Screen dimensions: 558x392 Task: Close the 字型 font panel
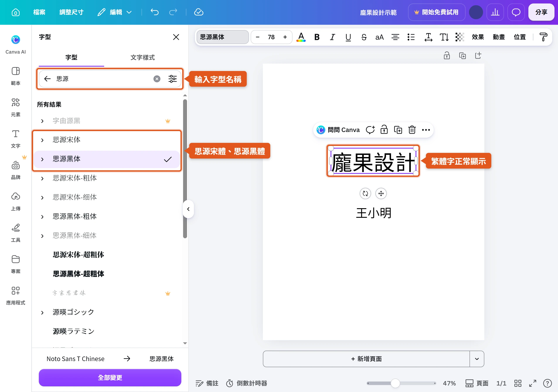[176, 37]
